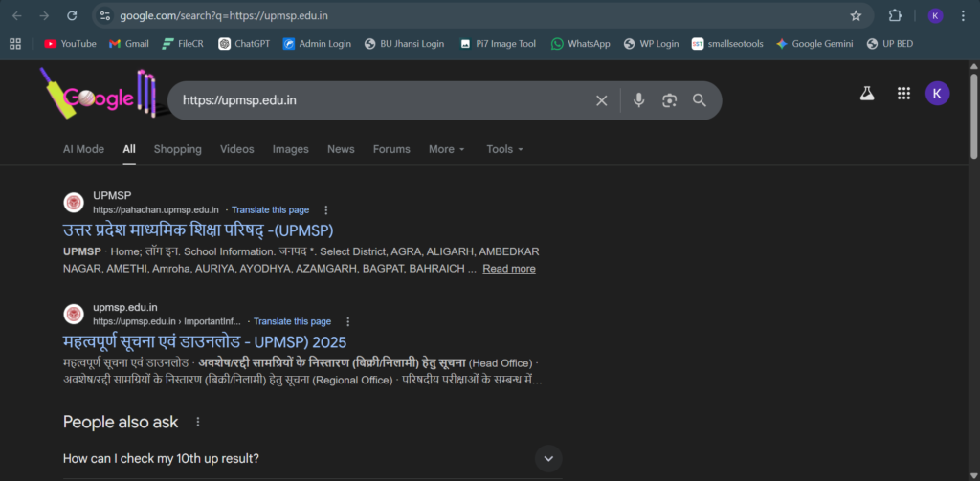The width and height of the screenshot is (980, 481).
Task: Open the smallseotools bookmark
Action: [x=727, y=44]
